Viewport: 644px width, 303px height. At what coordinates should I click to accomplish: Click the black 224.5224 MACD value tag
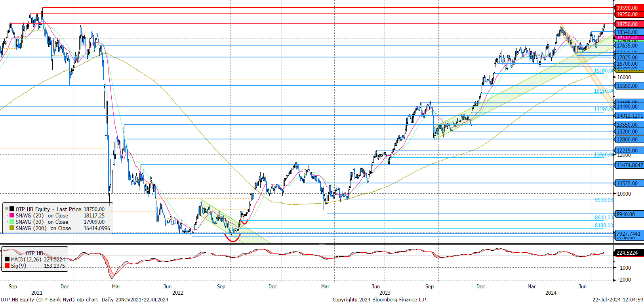coord(629,253)
